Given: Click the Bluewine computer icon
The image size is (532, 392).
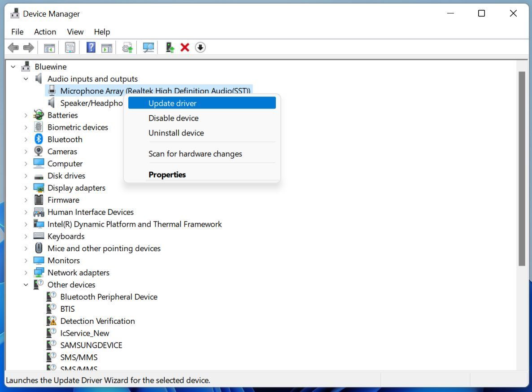Looking at the screenshot, I should tap(26, 66).
